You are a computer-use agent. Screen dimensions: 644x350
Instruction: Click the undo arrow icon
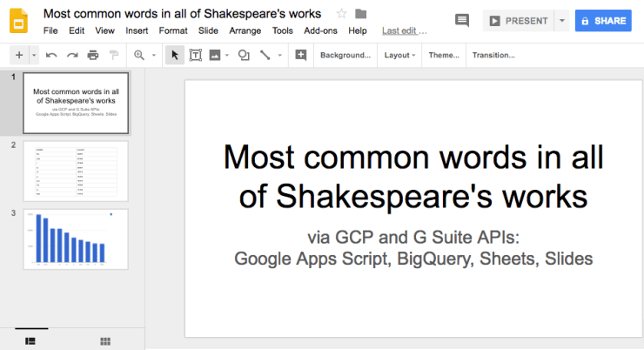pyautogui.click(x=51, y=55)
